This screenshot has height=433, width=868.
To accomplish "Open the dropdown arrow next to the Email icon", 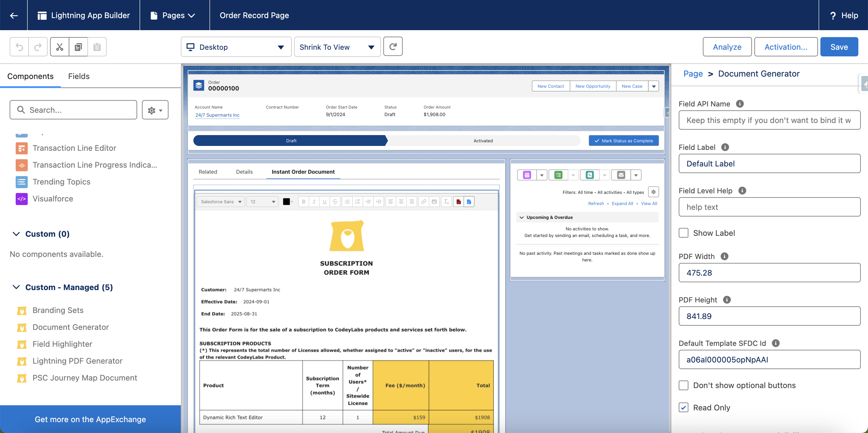I will pos(636,175).
